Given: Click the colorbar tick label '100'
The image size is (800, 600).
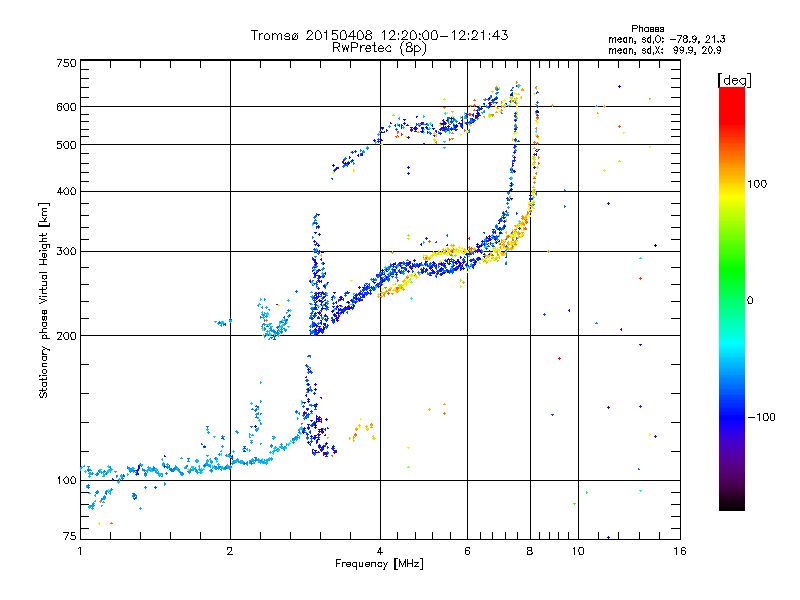Looking at the screenshot, I should [757, 184].
